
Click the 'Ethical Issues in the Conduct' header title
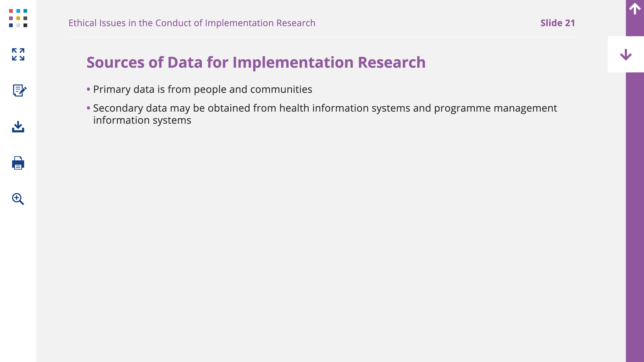click(192, 23)
